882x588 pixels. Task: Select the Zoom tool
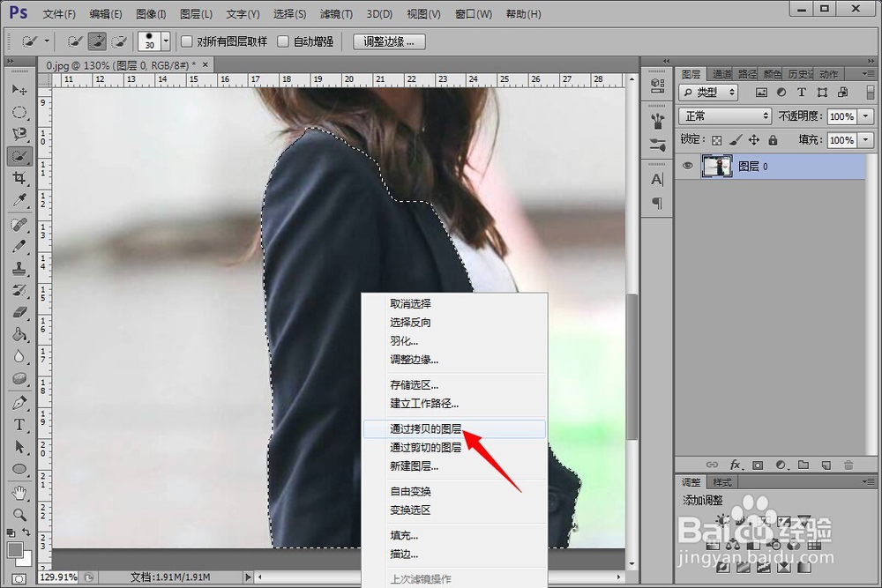click(x=19, y=514)
